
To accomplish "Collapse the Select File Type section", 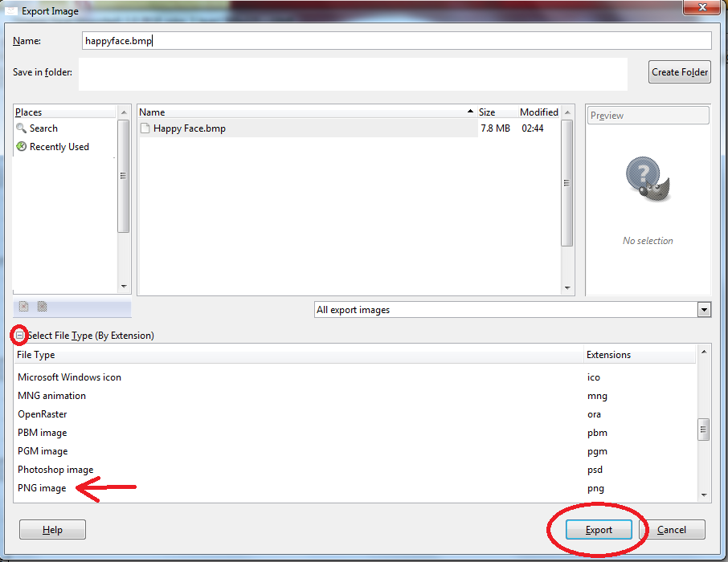I will (19, 335).
